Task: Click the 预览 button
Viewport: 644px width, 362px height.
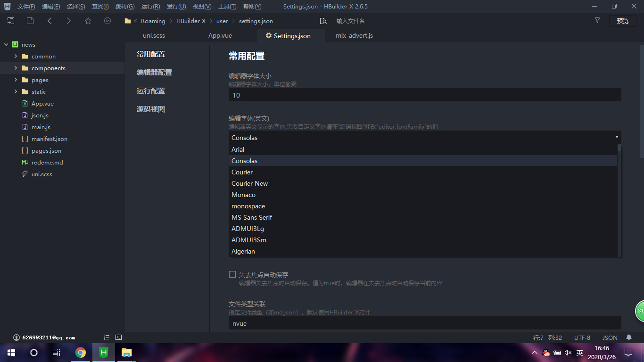Action: click(623, 21)
